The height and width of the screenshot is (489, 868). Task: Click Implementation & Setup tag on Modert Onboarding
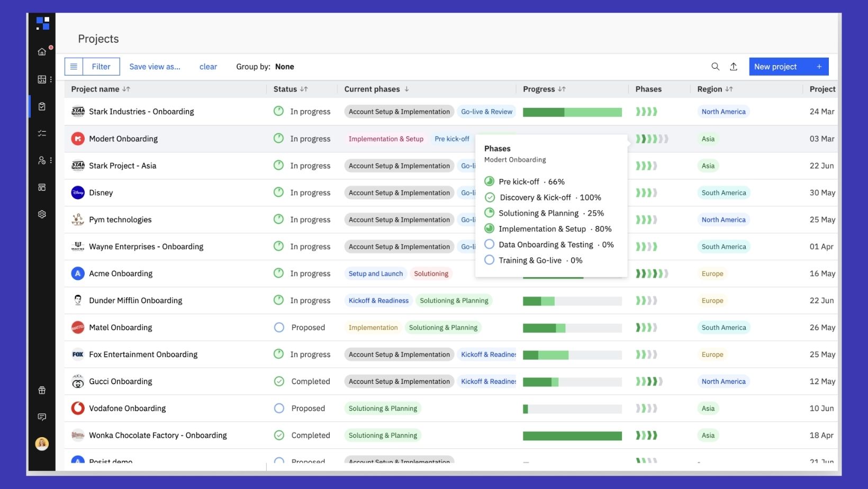coord(386,139)
